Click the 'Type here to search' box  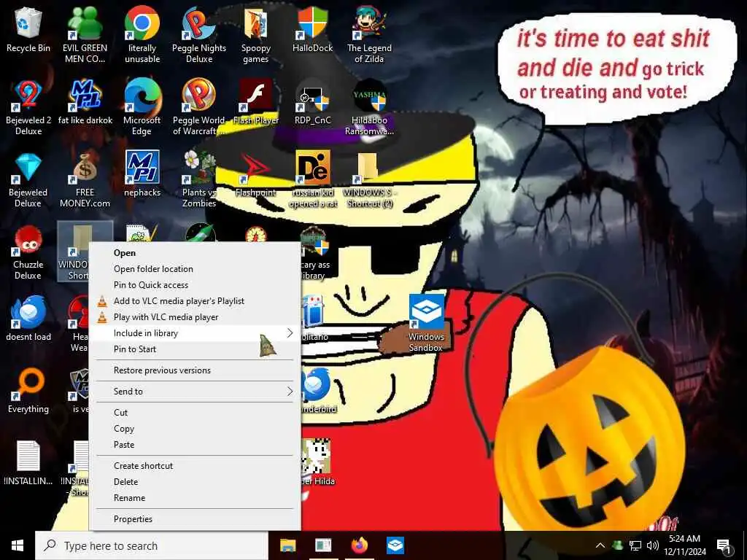click(x=152, y=545)
